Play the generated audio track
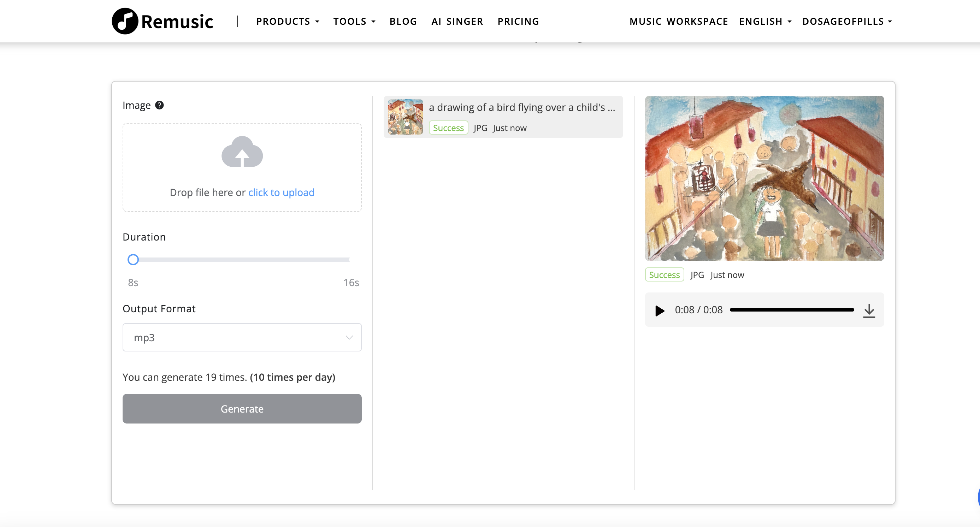 tap(659, 310)
